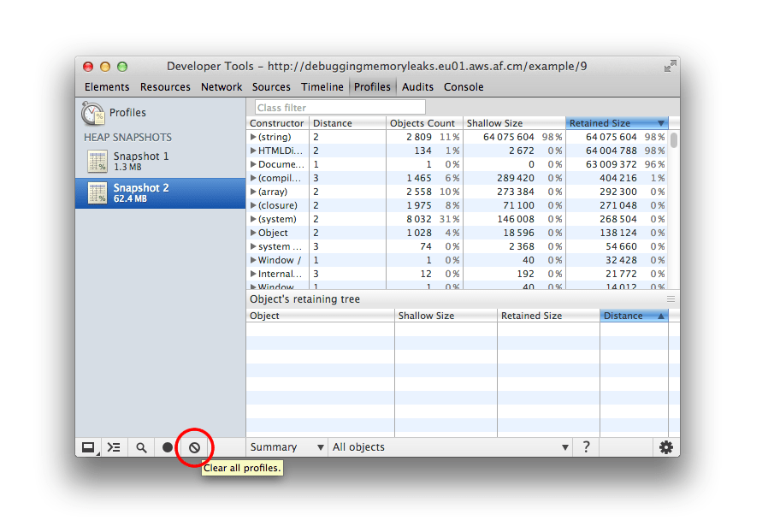Switch to the Timeline tab

pyautogui.click(x=322, y=86)
